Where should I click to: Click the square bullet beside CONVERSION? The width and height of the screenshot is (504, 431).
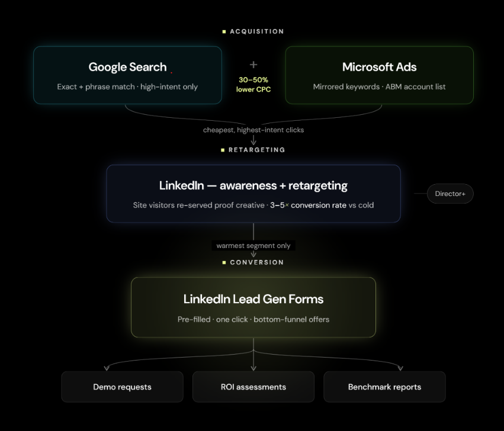(224, 263)
